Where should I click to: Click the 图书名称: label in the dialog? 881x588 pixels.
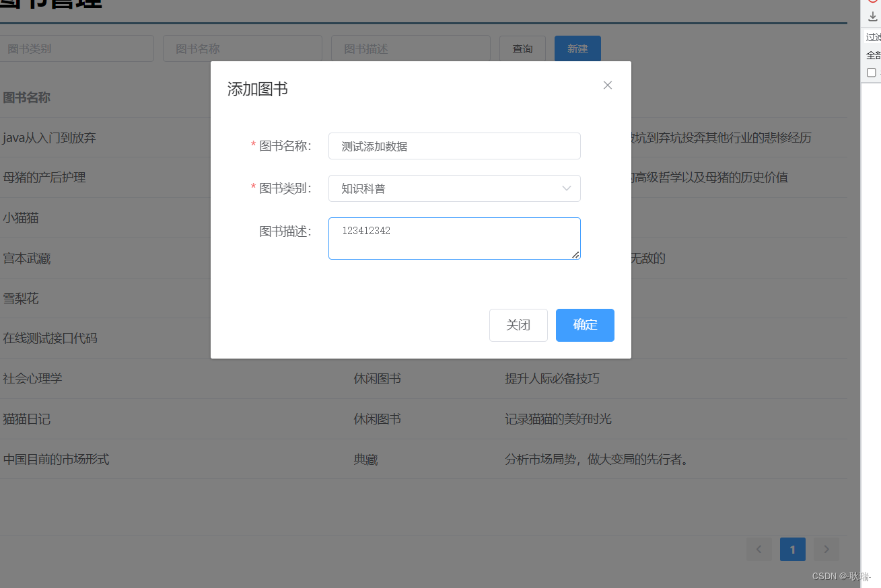[285, 146]
